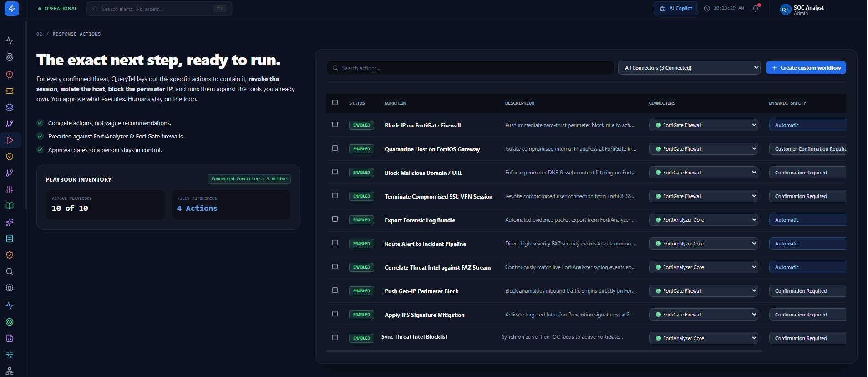868x377 pixels.
Task: Check the Push Geo-IP Perimeter Block row
Action: 335,290
